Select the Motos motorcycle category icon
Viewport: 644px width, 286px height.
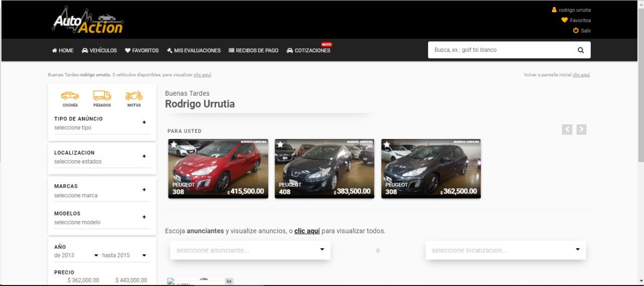[x=134, y=96]
